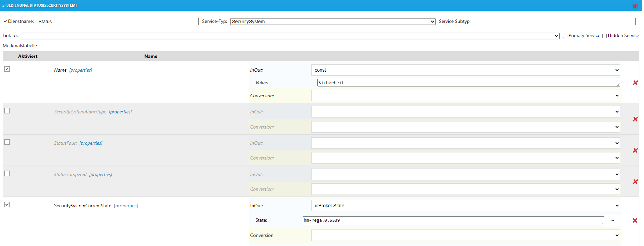The image size is (644, 246).
Task: Edit the State field hm-rega.0.5539
Action: (x=453, y=220)
